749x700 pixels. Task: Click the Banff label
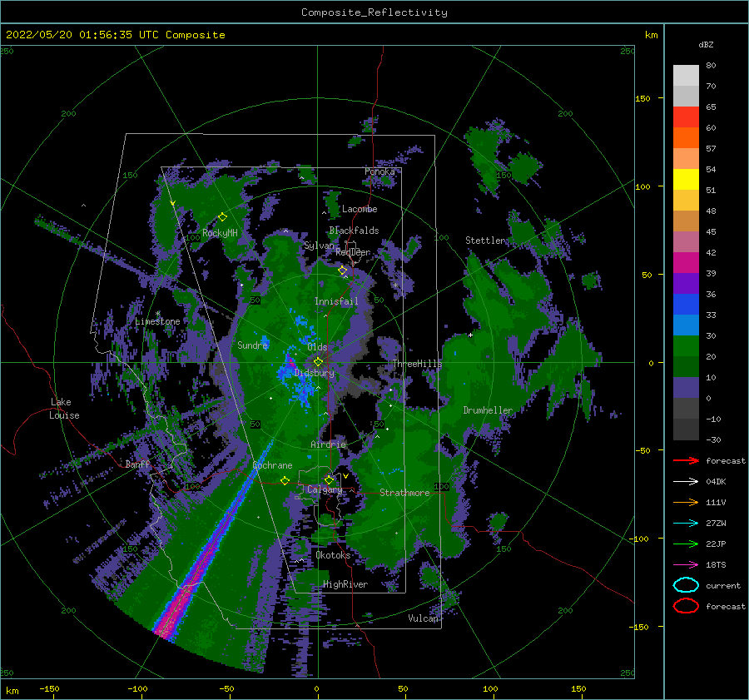pos(137,464)
